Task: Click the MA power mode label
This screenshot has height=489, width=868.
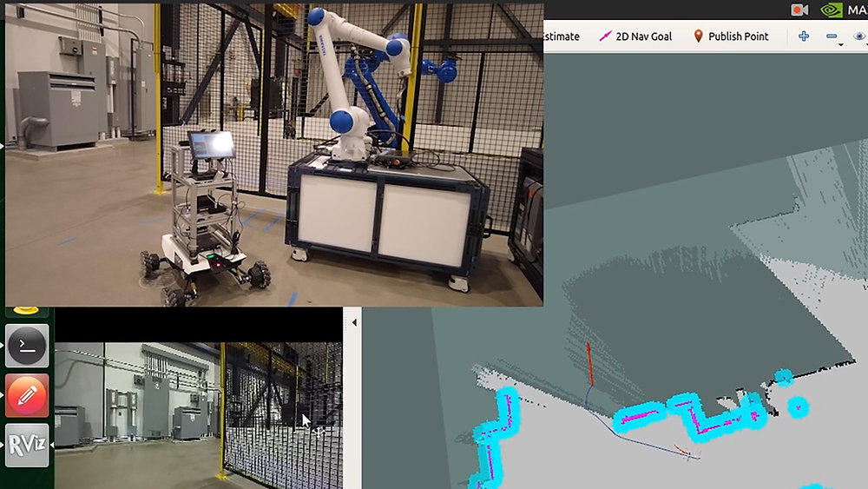Action: [857, 10]
